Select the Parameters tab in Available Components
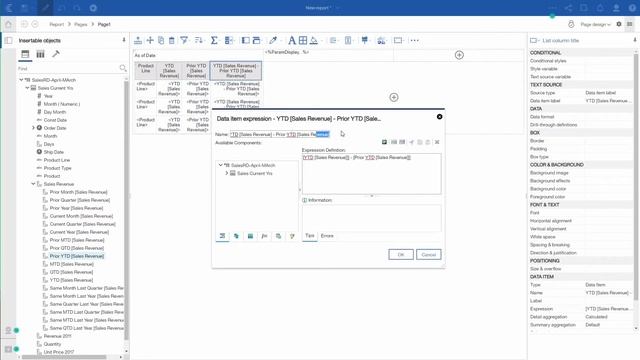The height and width of the screenshot is (360, 640). click(x=278, y=236)
